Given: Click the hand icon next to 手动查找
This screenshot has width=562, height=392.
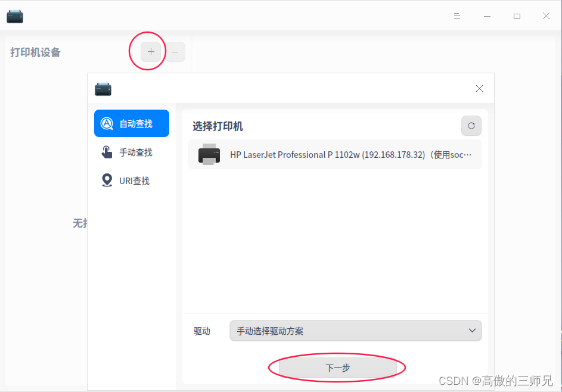Looking at the screenshot, I should (107, 152).
